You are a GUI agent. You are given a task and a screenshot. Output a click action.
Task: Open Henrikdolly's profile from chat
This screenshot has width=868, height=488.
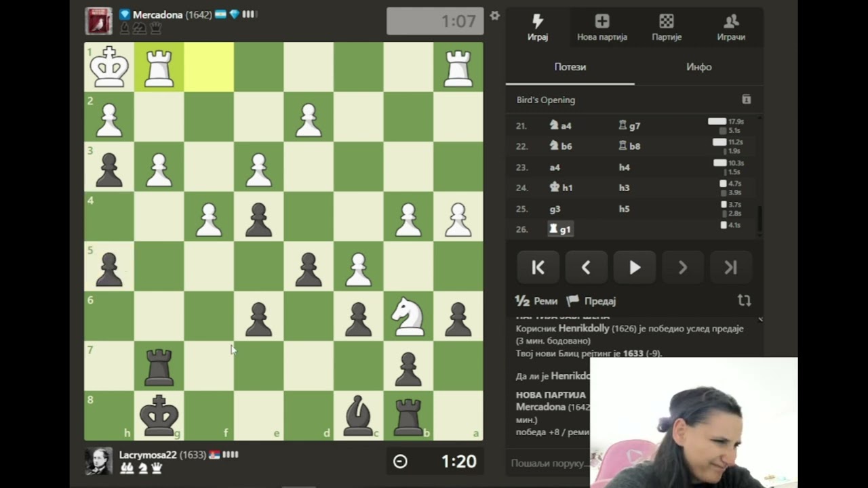pyautogui.click(x=584, y=328)
